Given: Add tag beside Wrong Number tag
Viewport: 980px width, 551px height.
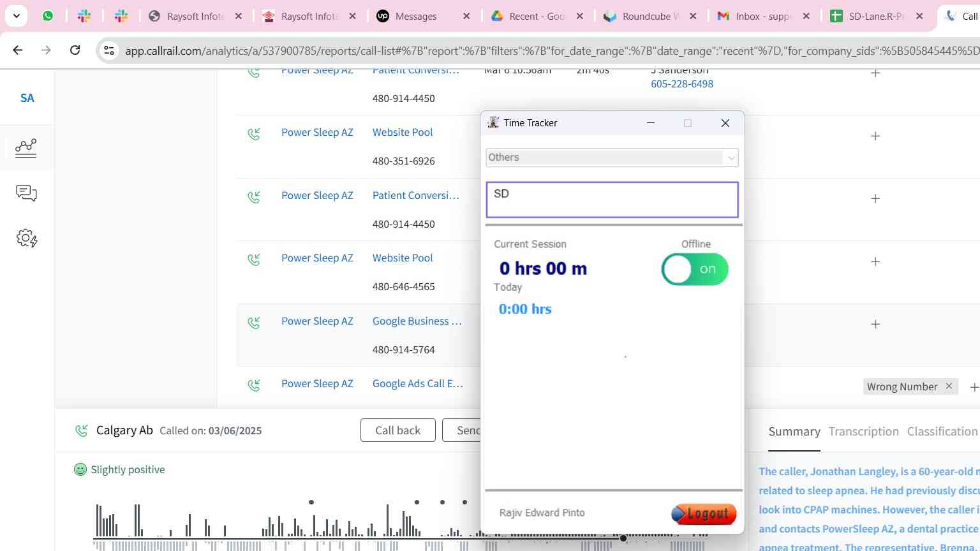Looking at the screenshot, I should click(x=974, y=386).
